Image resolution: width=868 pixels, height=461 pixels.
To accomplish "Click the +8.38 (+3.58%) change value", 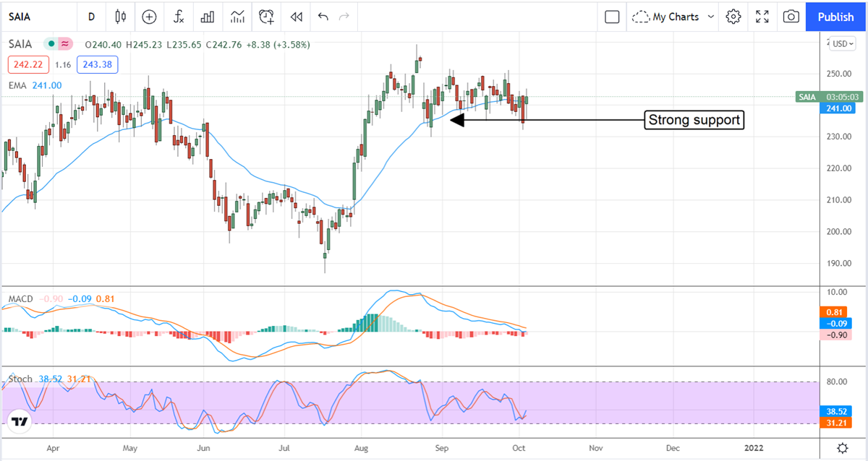I will [279, 44].
